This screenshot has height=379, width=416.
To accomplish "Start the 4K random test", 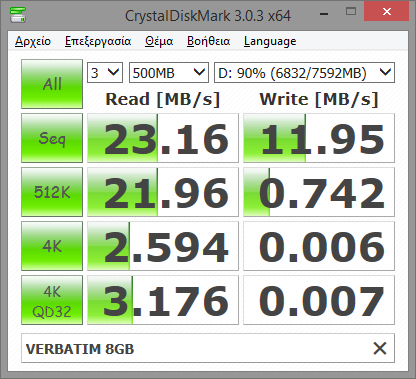I will (52, 246).
